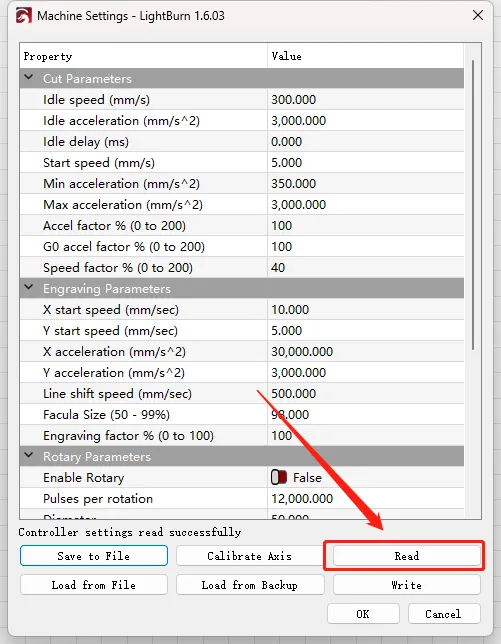Viewport: 501px width, 644px height.
Task: Write settings to the controller
Action: (407, 584)
